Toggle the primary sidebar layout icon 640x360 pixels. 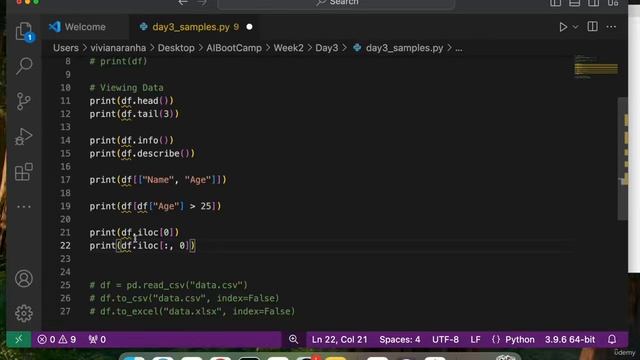[555, 3]
